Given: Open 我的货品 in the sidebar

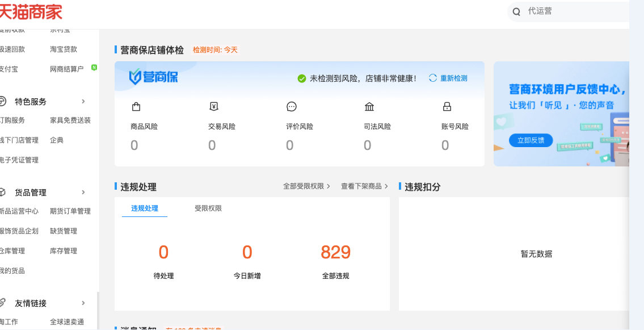Looking at the screenshot, I should click(x=12, y=270).
